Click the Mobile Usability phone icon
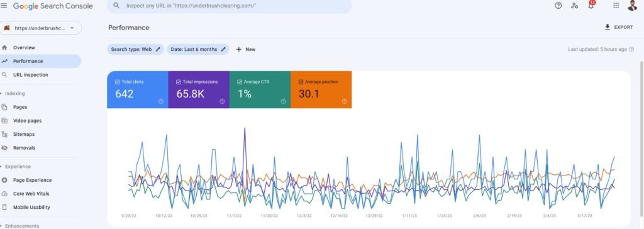This screenshot has height=229, width=644. [4, 207]
